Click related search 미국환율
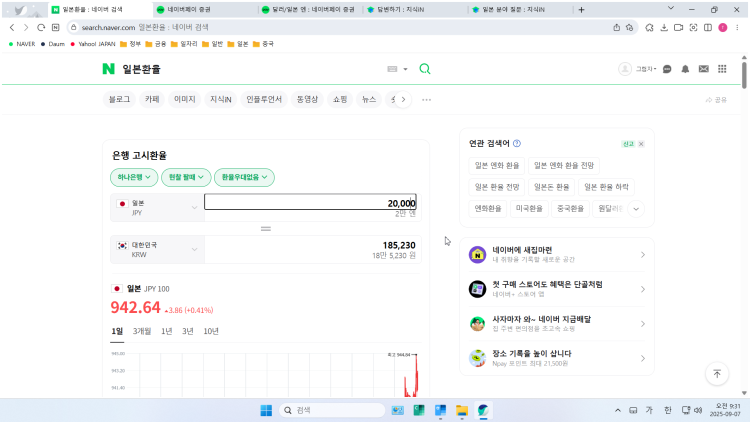Screen dimensions: 750x422 pyautogui.click(x=529, y=209)
